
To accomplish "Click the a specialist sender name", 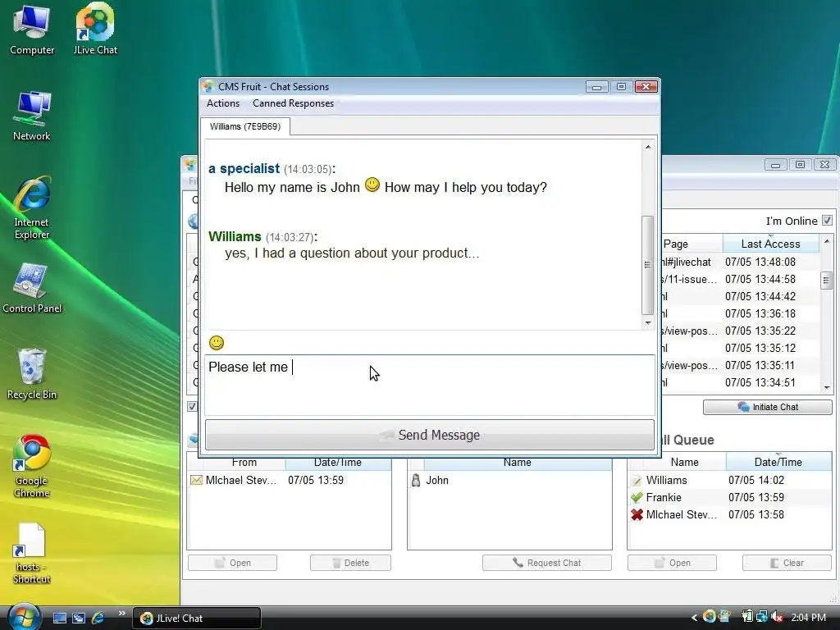I will (244, 169).
